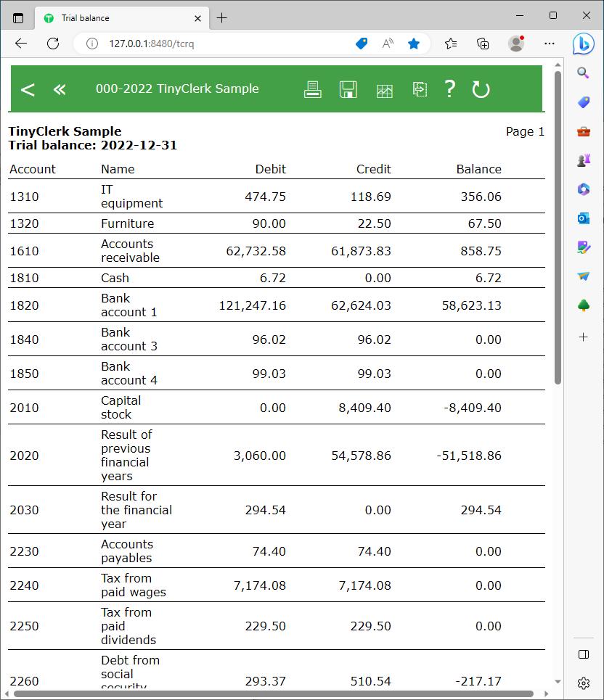This screenshot has height=700, width=604.
Task: Open the browser settings and more menu
Action: 550,44
